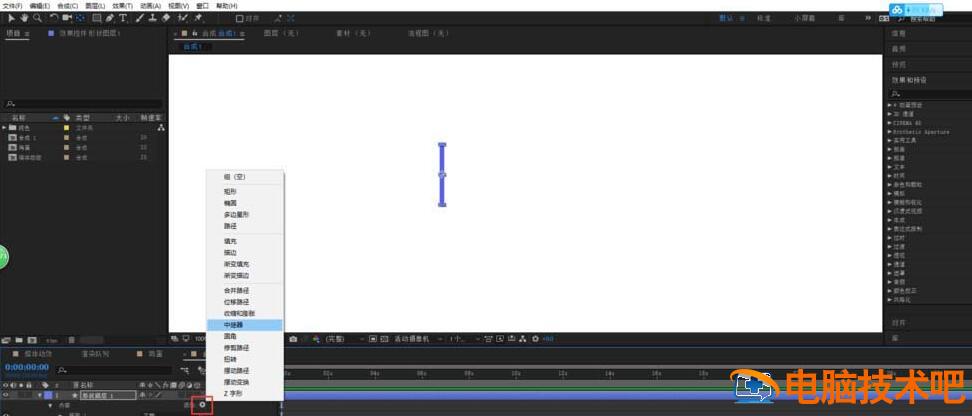Click the snapshot camera icon in viewer
This screenshot has height=416, width=972.
click(x=293, y=339)
